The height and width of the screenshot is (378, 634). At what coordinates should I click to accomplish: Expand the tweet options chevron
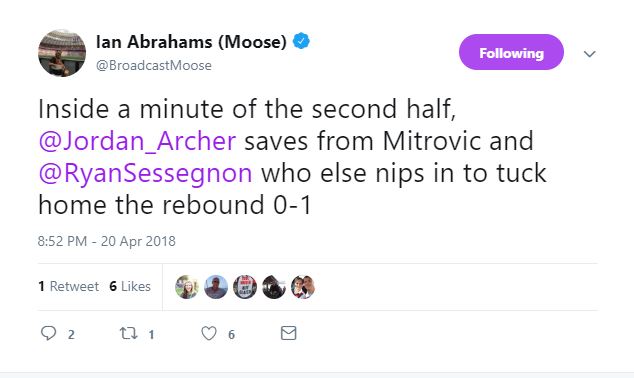(590, 53)
